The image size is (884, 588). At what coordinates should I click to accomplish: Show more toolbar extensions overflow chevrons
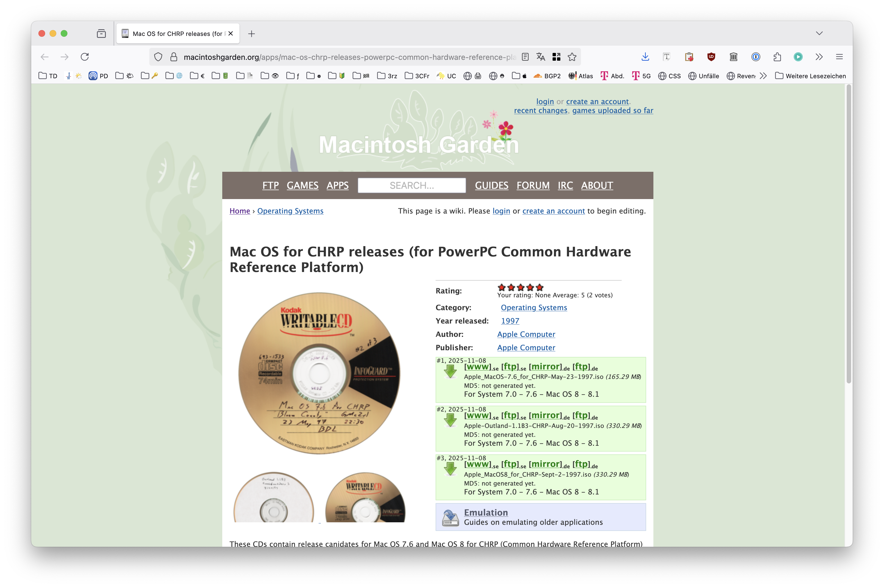click(819, 57)
